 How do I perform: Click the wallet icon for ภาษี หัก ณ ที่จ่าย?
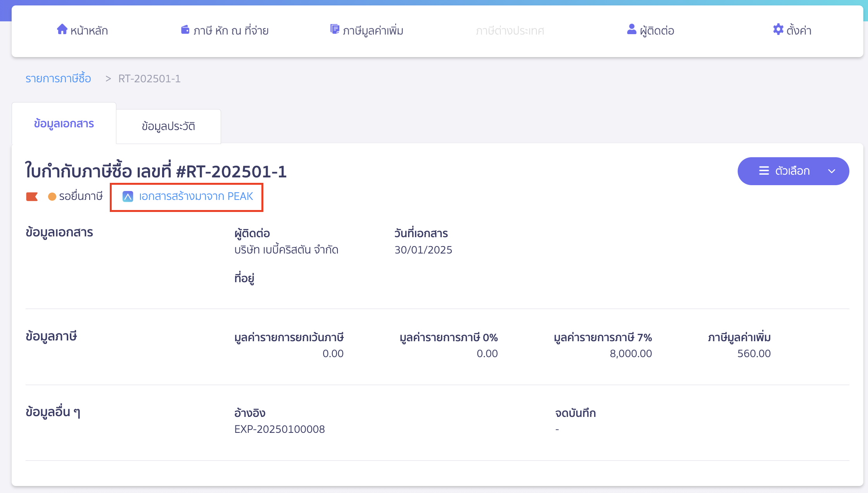pos(185,29)
